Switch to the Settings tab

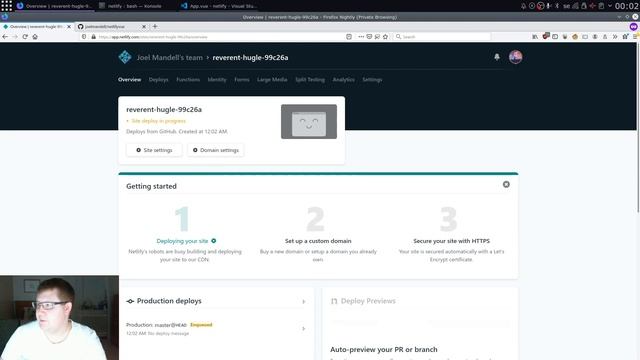(x=372, y=80)
